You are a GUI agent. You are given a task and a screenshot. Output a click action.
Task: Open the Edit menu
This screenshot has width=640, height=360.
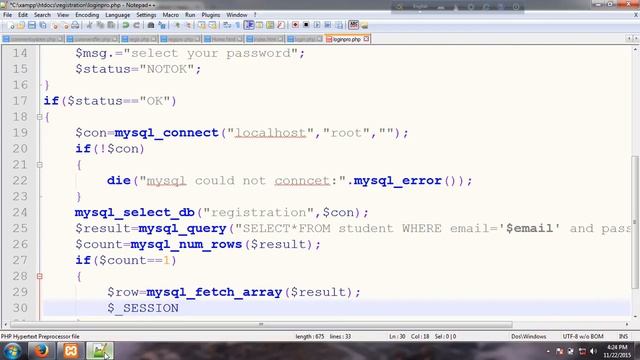tap(23, 15)
